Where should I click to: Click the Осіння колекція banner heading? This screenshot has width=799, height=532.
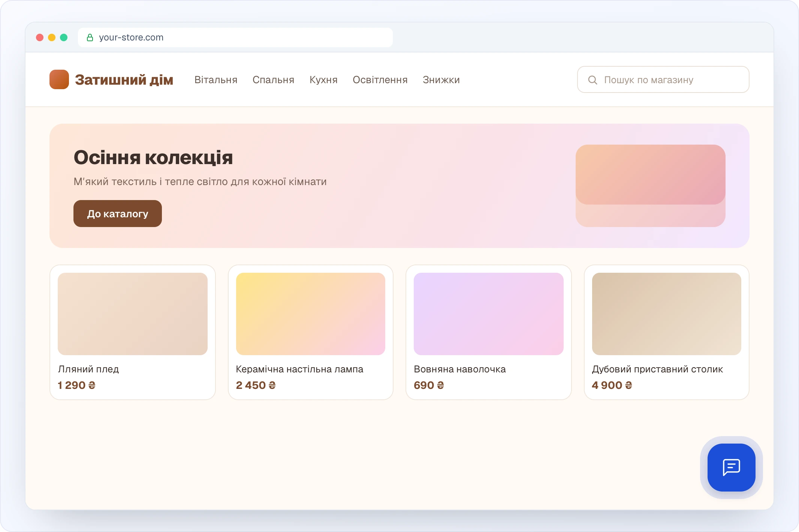pos(153,157)
